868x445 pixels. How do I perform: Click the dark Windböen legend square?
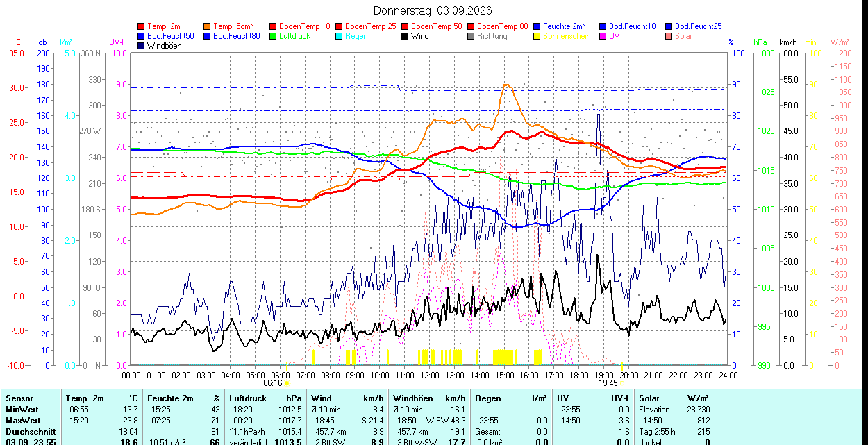point(142,46)
